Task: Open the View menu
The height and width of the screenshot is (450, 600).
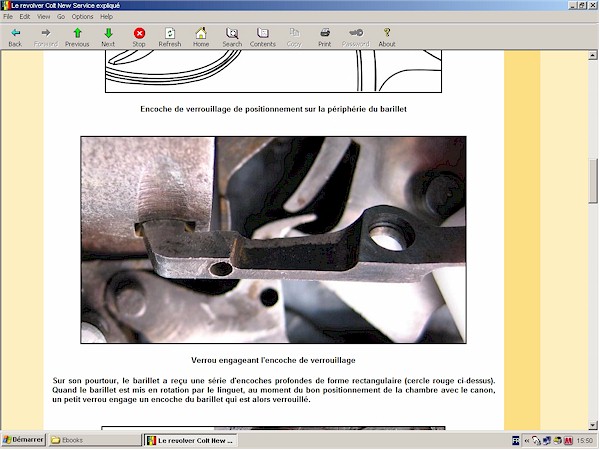Action: [x=44, y=17]
